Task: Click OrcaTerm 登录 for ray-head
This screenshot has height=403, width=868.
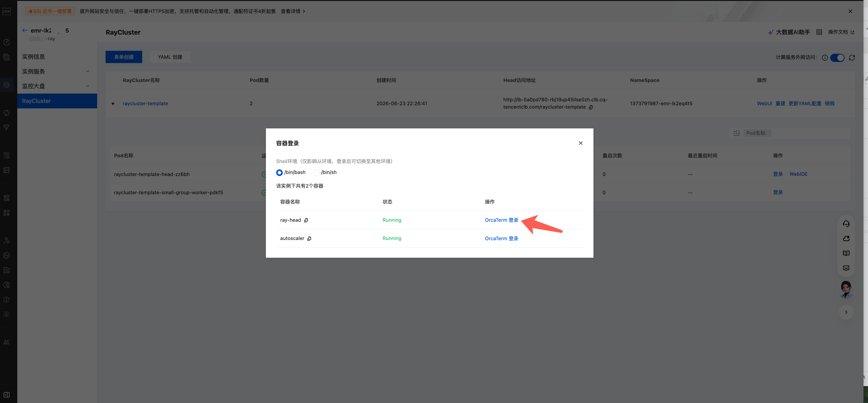Action: pyautogui.click(x=501, y=220)
